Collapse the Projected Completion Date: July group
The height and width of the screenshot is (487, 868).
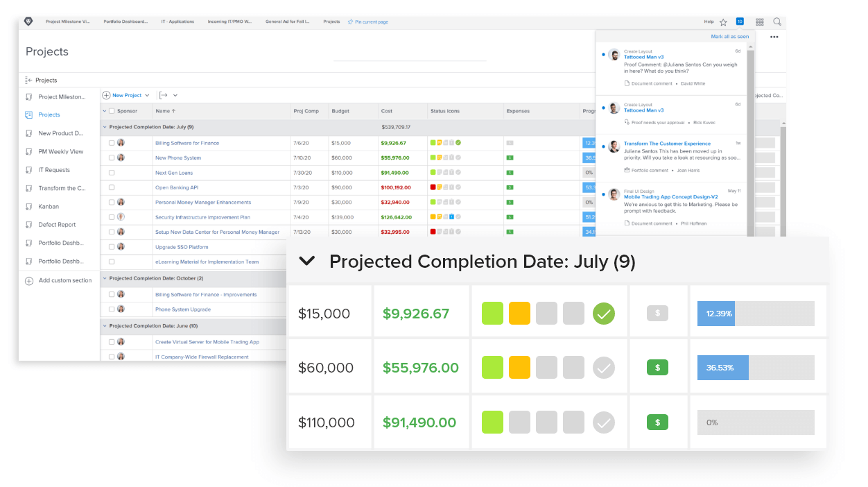pyautogui.click(x=307, y=262)
